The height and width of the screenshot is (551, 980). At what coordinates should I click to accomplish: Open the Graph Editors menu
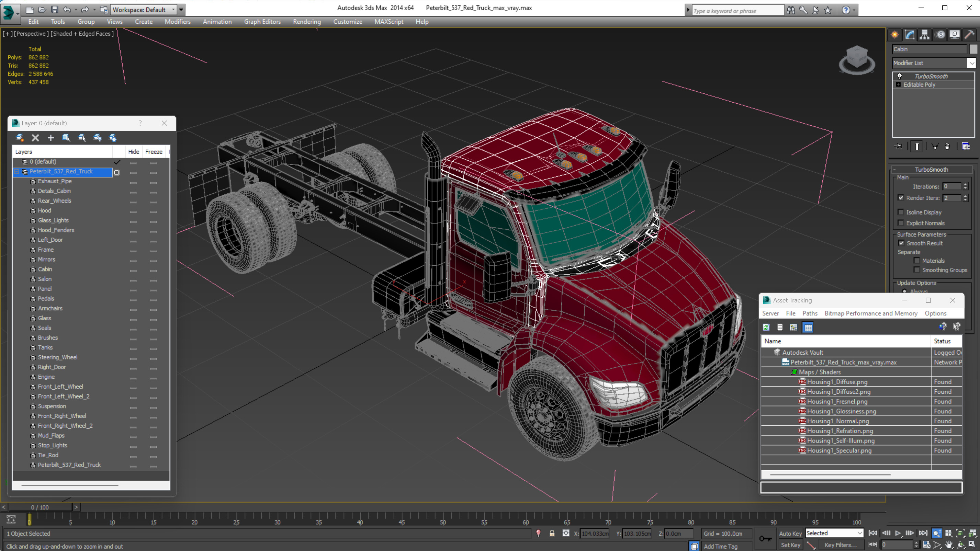click(262, 22)
